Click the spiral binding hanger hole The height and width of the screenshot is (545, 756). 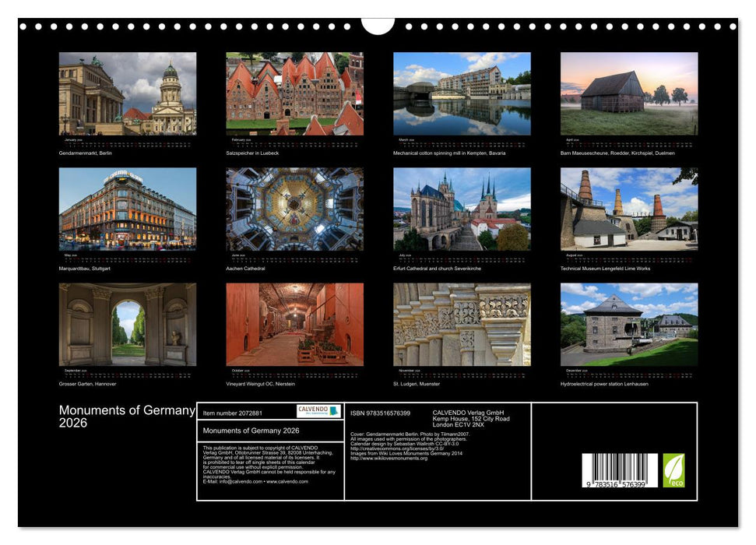click(x=378, y=26)
